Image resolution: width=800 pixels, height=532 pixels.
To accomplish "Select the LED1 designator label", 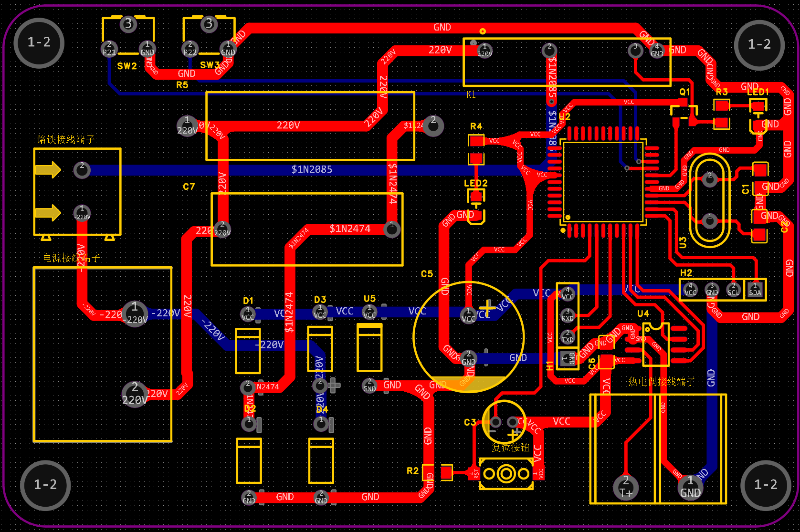I will click(x=758, y=92).
